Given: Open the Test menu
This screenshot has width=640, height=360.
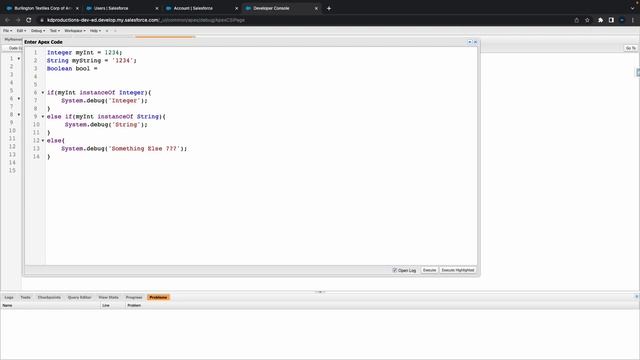Looking at the screenshot, I should coord(55,31).
